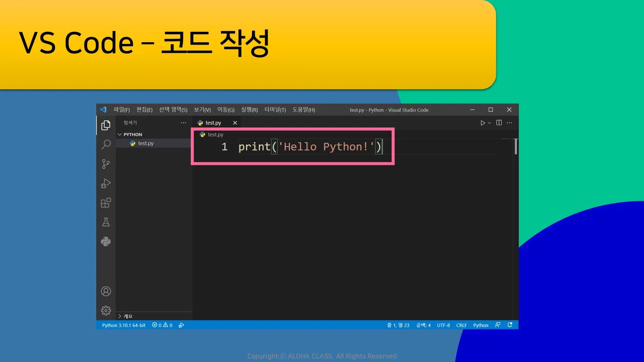Screen dimensions: 644x362
Task: Click line number 1 in the gutter
Action: (x=225, y=147)
